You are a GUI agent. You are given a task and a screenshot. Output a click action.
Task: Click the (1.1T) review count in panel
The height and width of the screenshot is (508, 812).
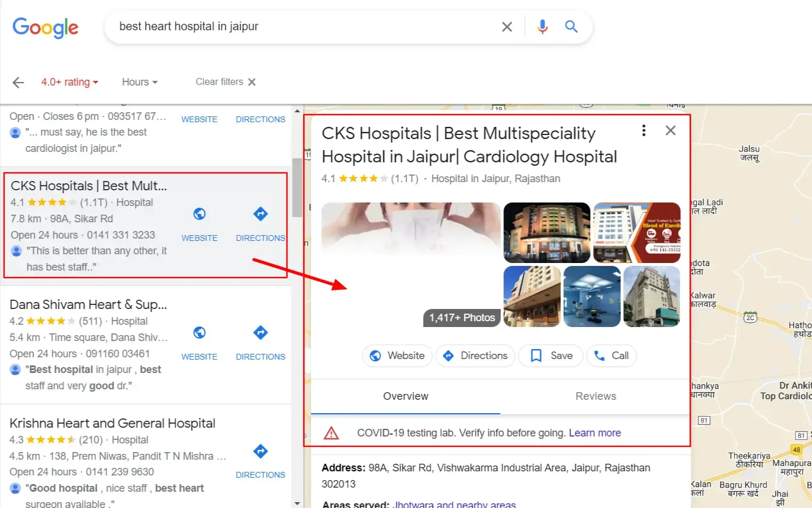[x=405, y=179]
